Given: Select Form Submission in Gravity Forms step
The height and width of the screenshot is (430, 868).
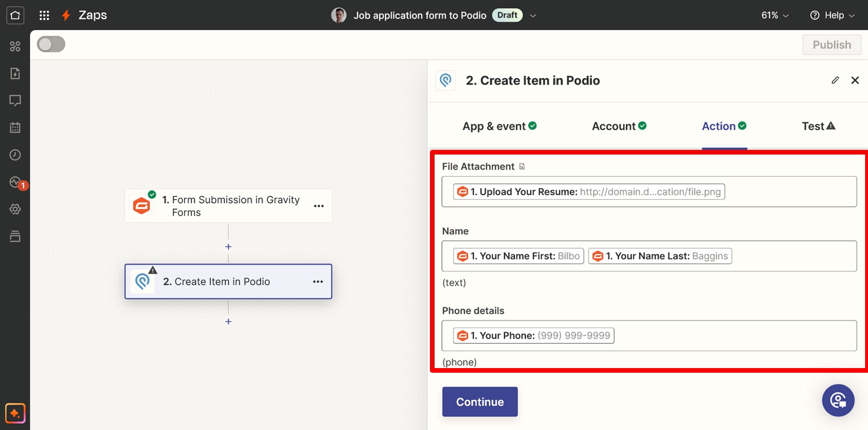Looking at the screenshot, I should click(229, 205).
